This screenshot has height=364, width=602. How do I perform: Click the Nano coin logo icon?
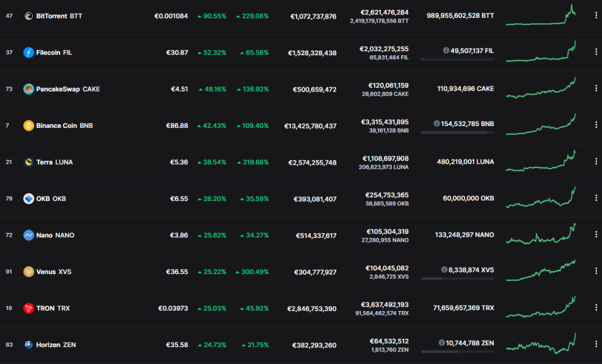[28, 235]
